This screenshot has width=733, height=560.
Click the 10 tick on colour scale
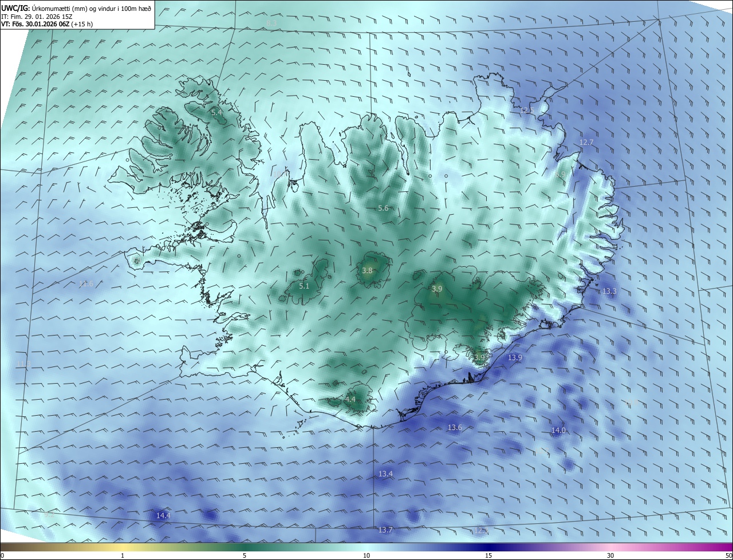[x=366, y=555]
